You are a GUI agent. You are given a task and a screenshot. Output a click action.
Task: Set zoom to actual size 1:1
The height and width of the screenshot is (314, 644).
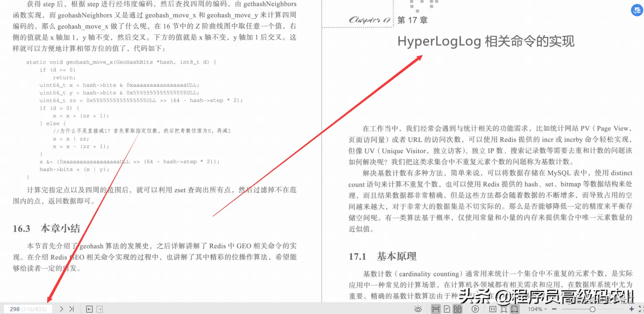pyautogui.click(x=492, y=309)
